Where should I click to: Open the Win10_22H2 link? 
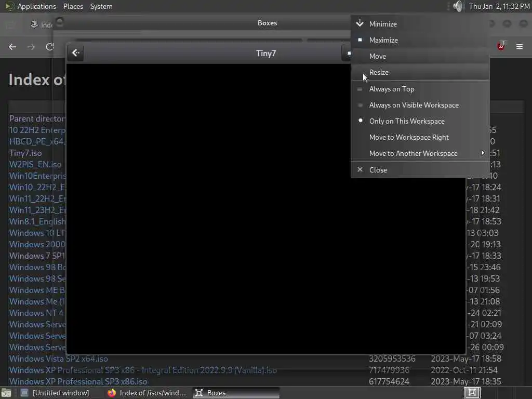pos(37,187)
